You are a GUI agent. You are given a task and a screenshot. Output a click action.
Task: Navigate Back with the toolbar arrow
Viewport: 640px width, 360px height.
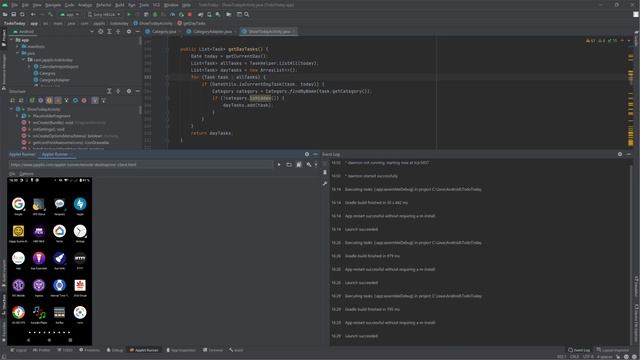33,14
